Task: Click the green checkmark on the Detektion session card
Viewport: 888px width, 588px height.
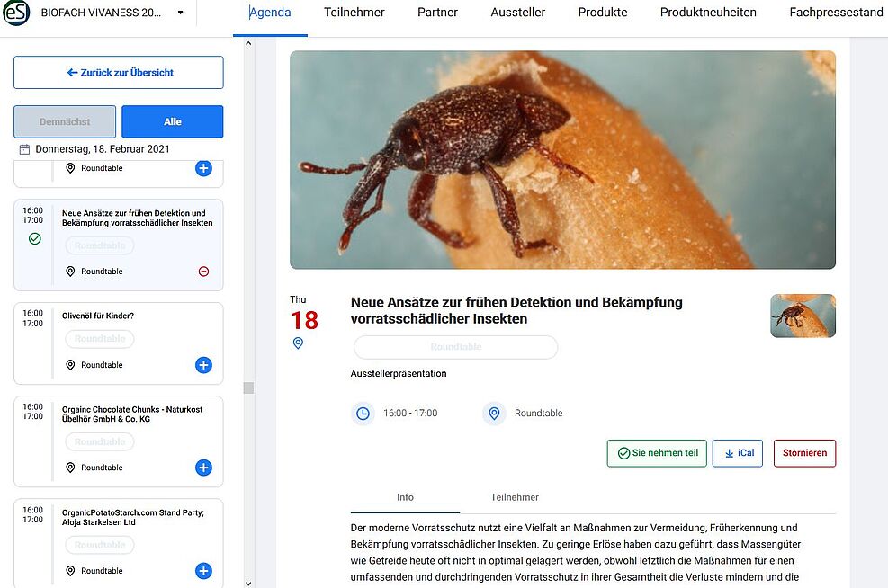Action: pos(32,238)
